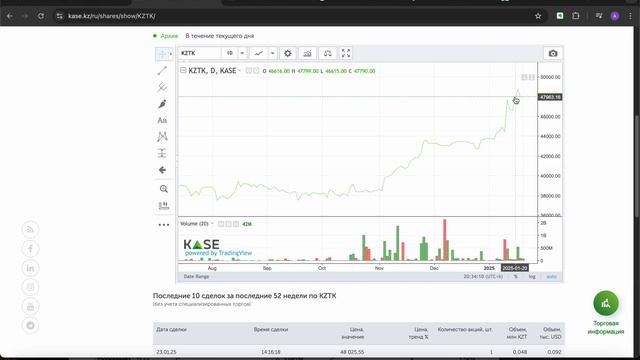Reload the browser page
Screen dimensions: 640x360
tap(41, 16)
